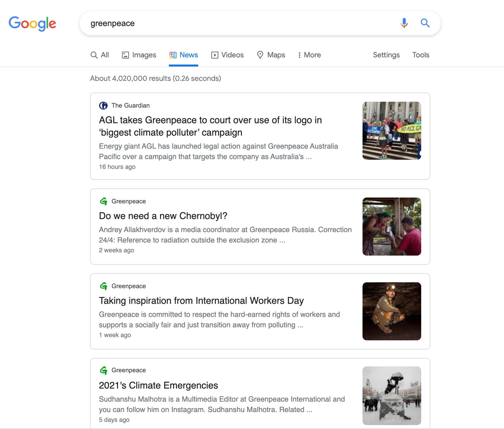Click the Greenpeace logo next to Chernobyl article
This screenshot has width=504, height=429.
[x=103, y=201]
